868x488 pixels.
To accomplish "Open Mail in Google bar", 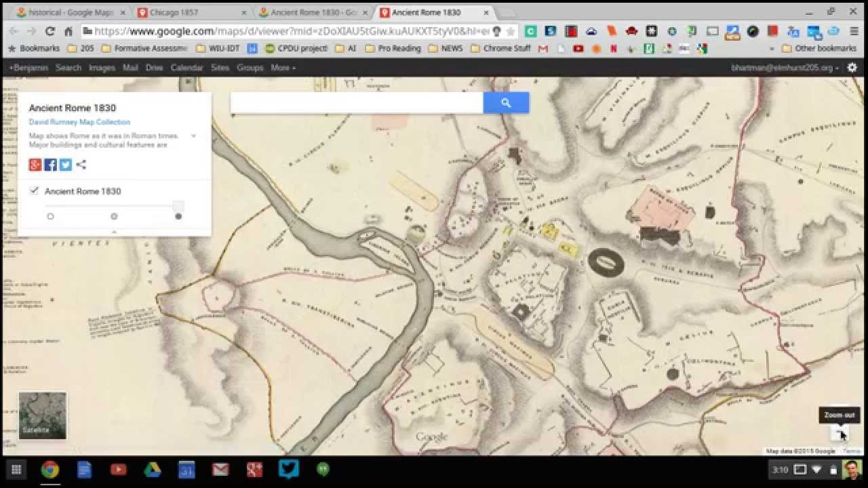I will tap(130, 68).
